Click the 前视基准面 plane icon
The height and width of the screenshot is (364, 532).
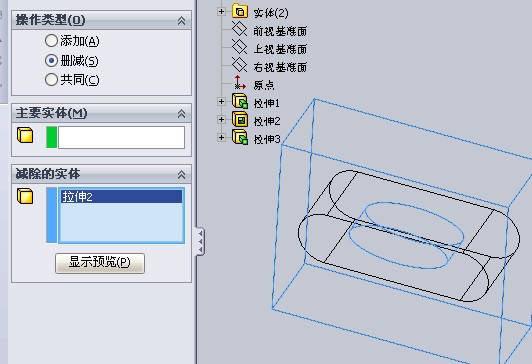(x=240, y=29)
